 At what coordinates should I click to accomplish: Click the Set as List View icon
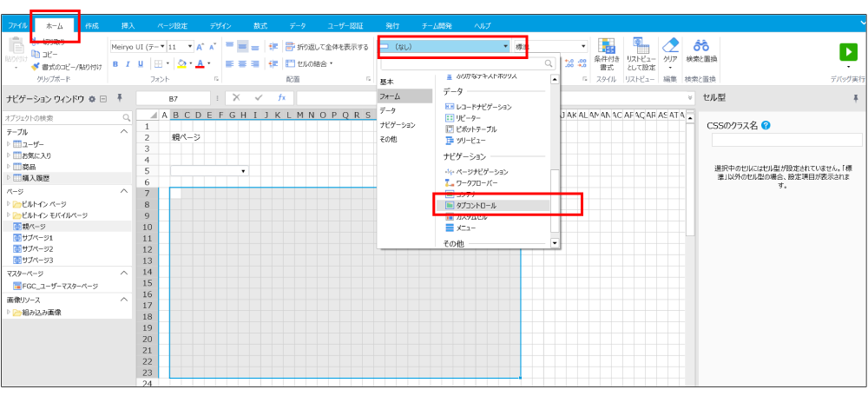click(x=641, y=47)
